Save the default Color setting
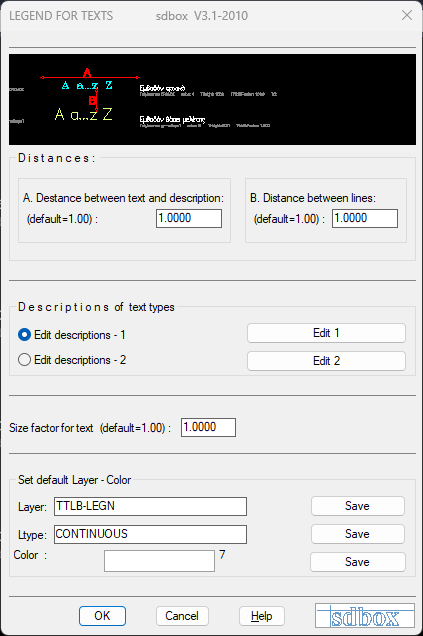The height and width of the screenshot is (636, 423). pyautogui.click(x=358, y=562)
